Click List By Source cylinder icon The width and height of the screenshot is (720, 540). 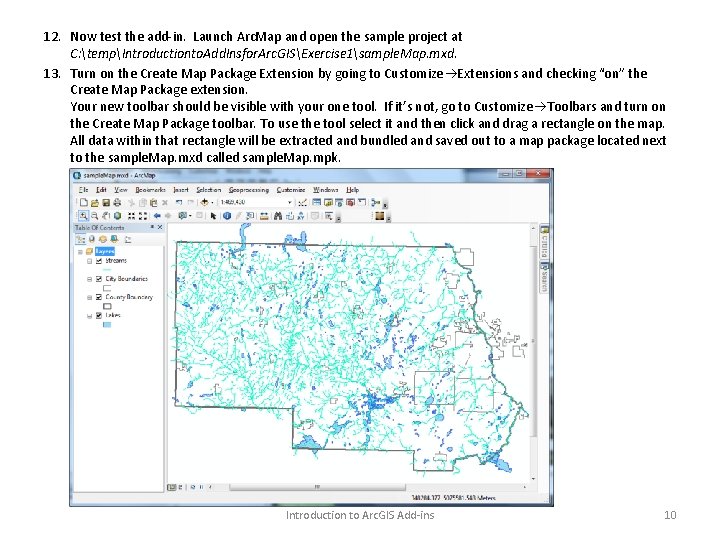[x=92, y=239]
